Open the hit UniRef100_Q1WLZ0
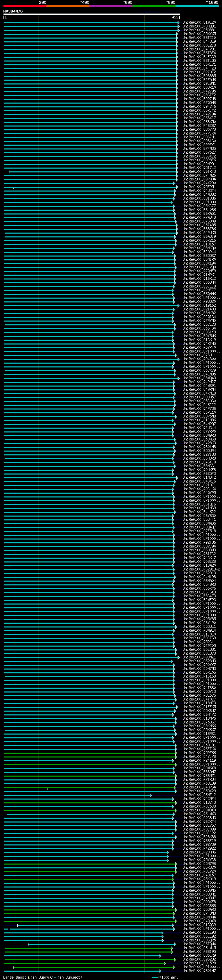 [x=199, y=23]
